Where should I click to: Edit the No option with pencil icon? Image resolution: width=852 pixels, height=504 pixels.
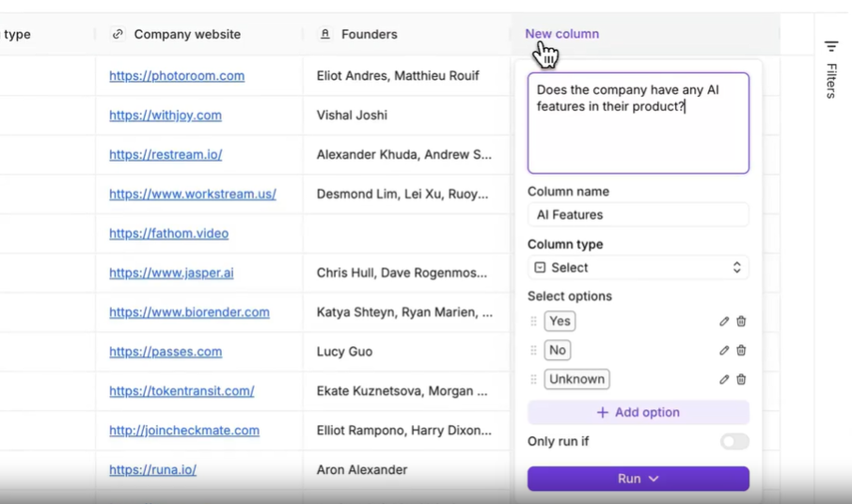[x=724, y=351]
